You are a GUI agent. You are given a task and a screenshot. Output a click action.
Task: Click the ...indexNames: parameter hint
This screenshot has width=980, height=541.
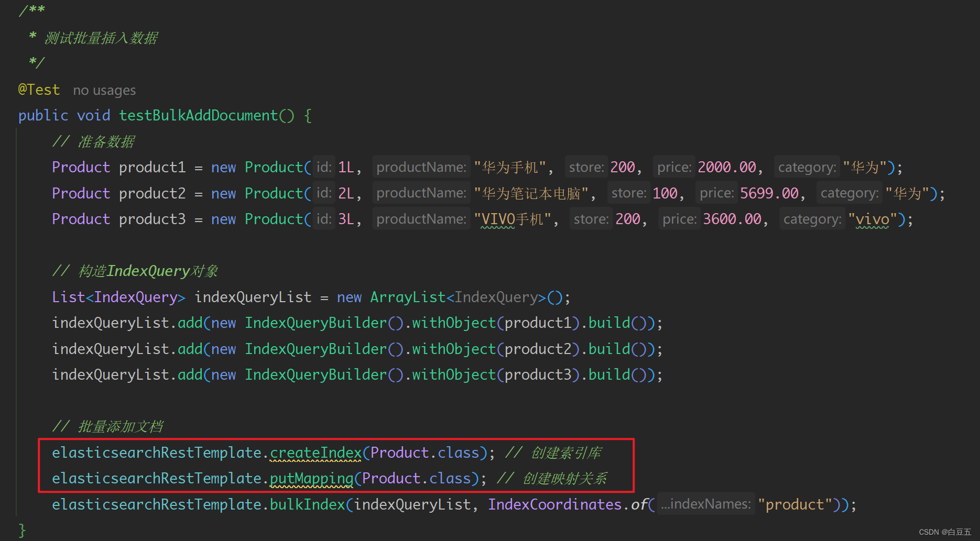pyautogui.click(x=706, y=504)
